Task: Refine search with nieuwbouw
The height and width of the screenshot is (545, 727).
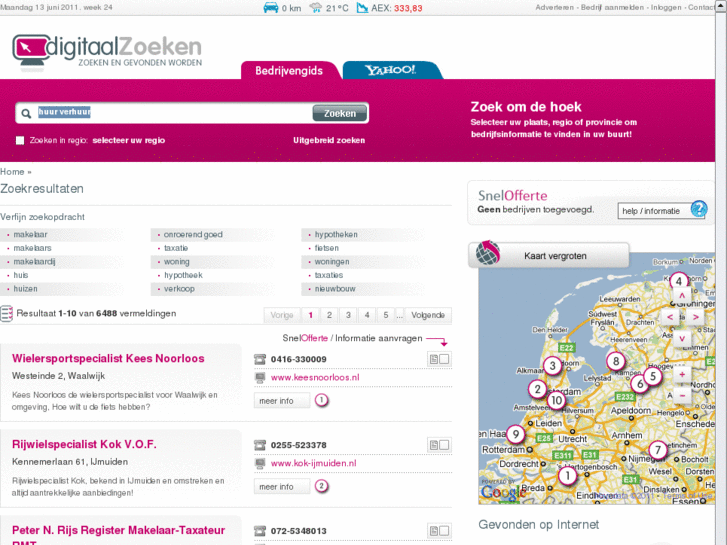Action: 335,289
